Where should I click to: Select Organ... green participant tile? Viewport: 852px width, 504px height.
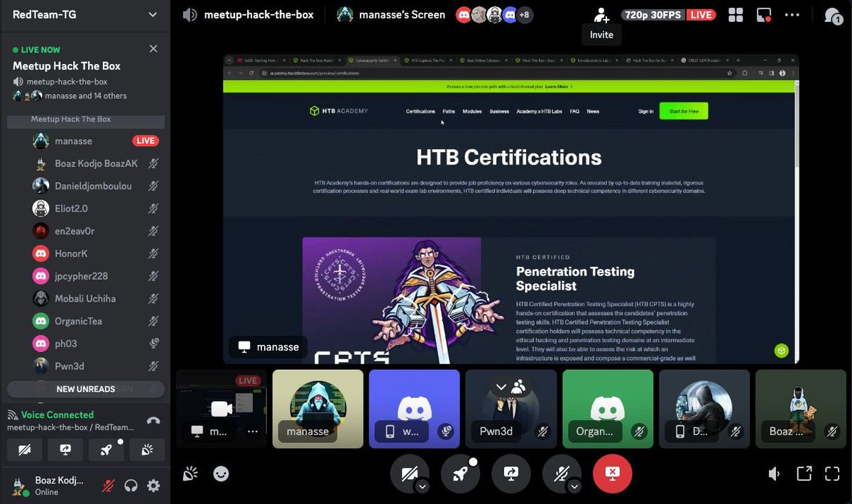pyautogui.click(x=608, y=408)
